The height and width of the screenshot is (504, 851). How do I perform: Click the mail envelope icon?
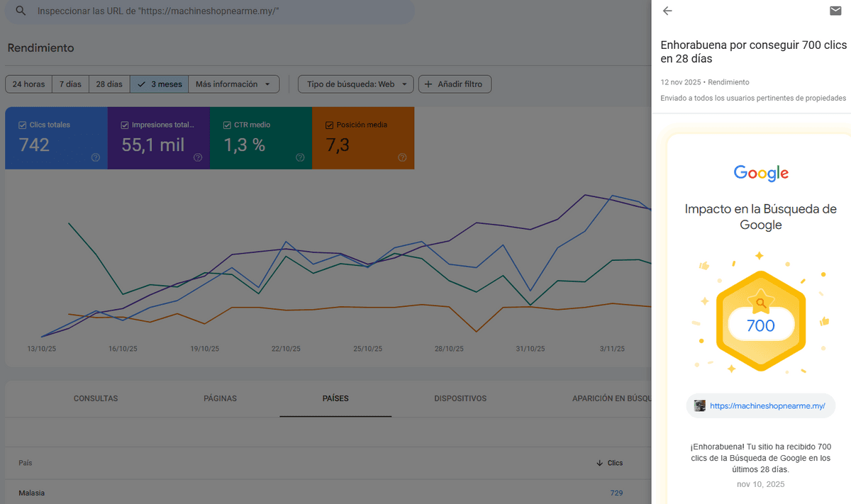pyautogui.click(x=835, y=11)
